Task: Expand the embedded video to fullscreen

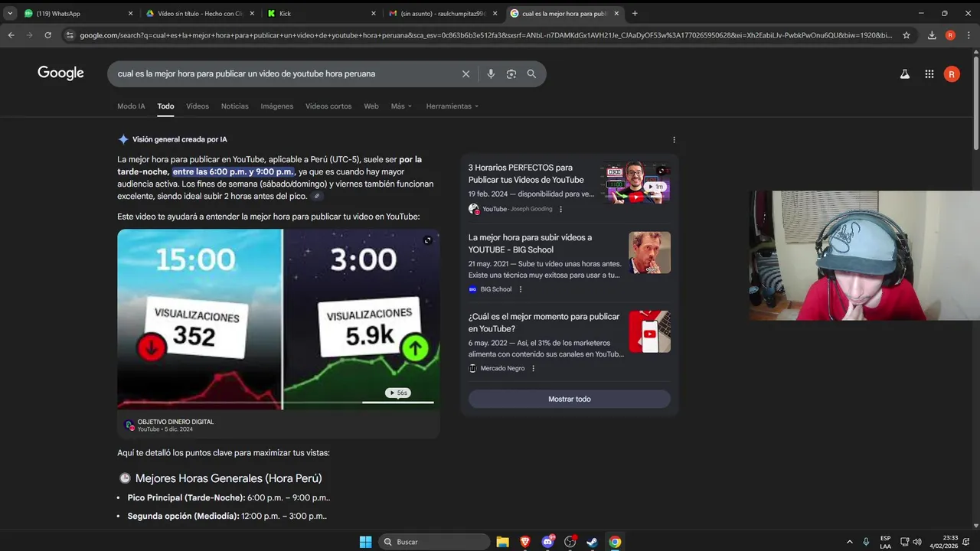Action: (427, 240)
